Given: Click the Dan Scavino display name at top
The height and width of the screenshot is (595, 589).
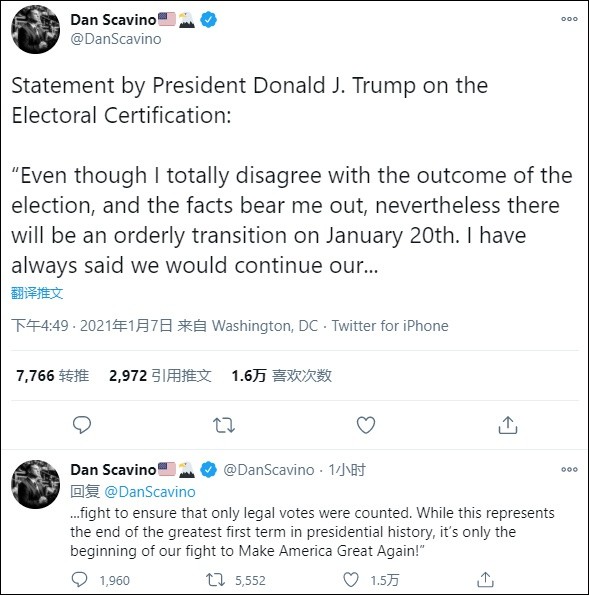Looking at the screenshot, I should [x=113, y=20].
